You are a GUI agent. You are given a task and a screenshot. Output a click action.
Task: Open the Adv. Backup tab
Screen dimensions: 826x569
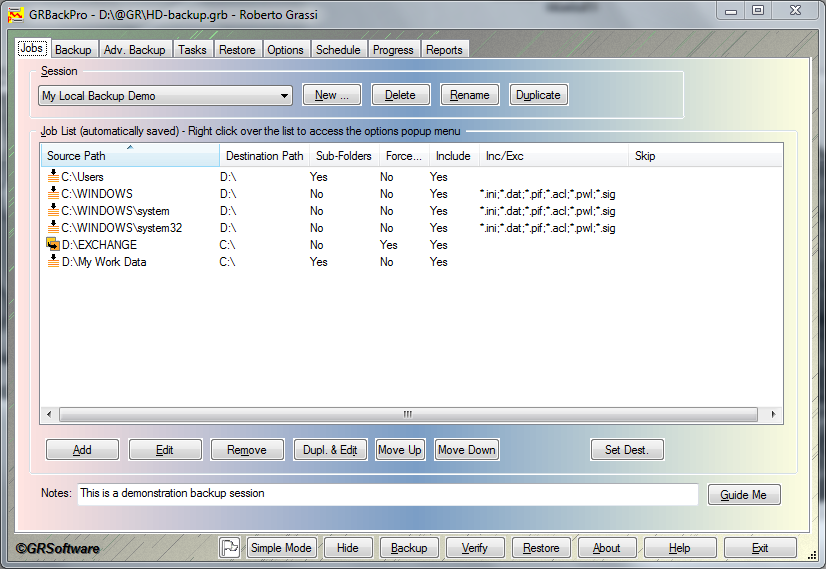135,50
